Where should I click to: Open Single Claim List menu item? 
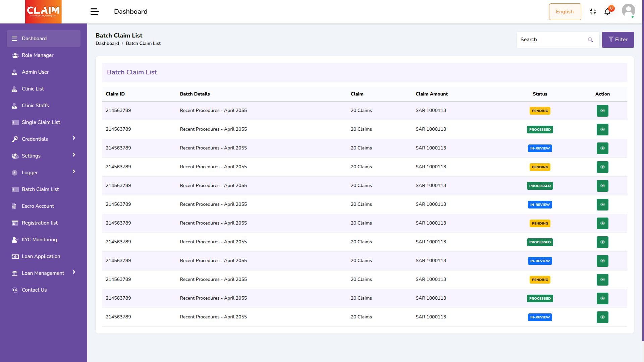pyautogui.click(x=41, y=122)
